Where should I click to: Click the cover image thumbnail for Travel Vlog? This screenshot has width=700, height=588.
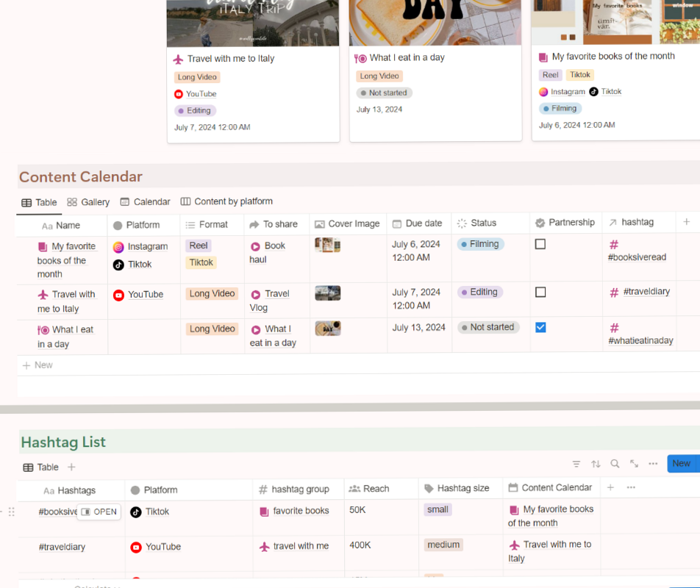coord(327,293)
